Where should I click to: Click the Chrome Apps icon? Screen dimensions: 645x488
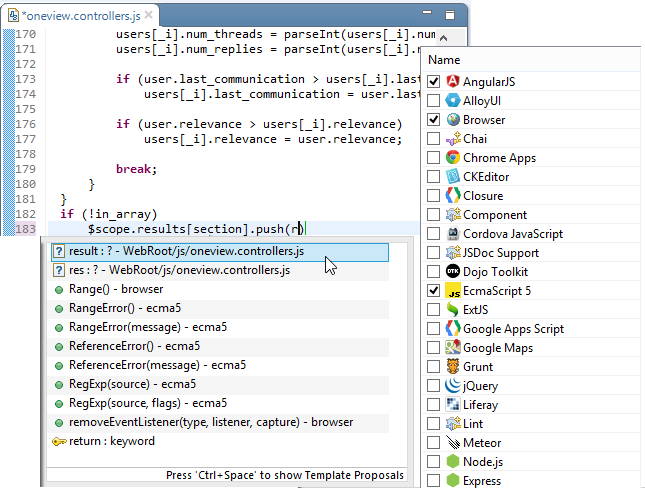click(x=453, y=157)
